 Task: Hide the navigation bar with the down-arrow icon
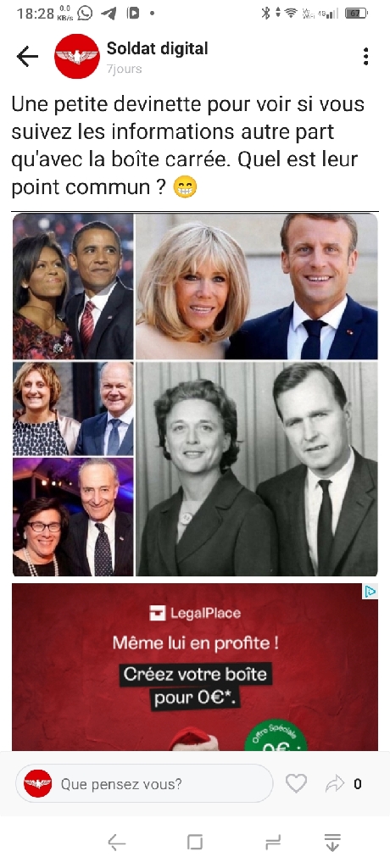click(x=331, y=842)
